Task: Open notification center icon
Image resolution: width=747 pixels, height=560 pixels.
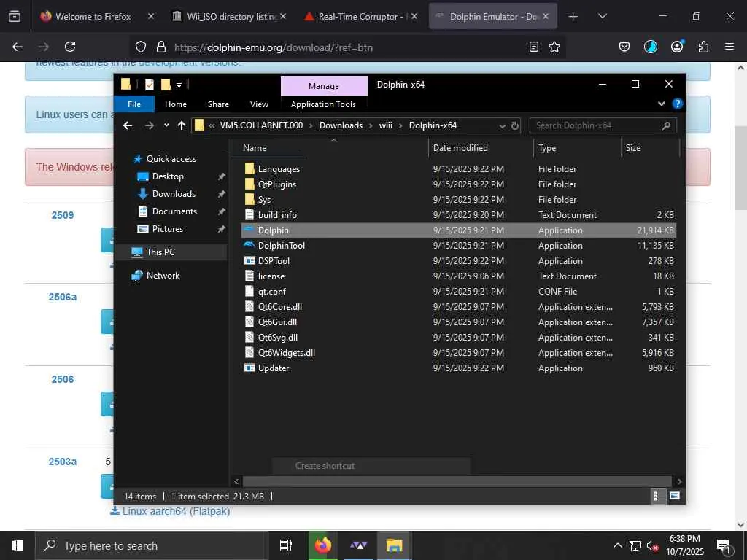Action: tap(724, 546)
